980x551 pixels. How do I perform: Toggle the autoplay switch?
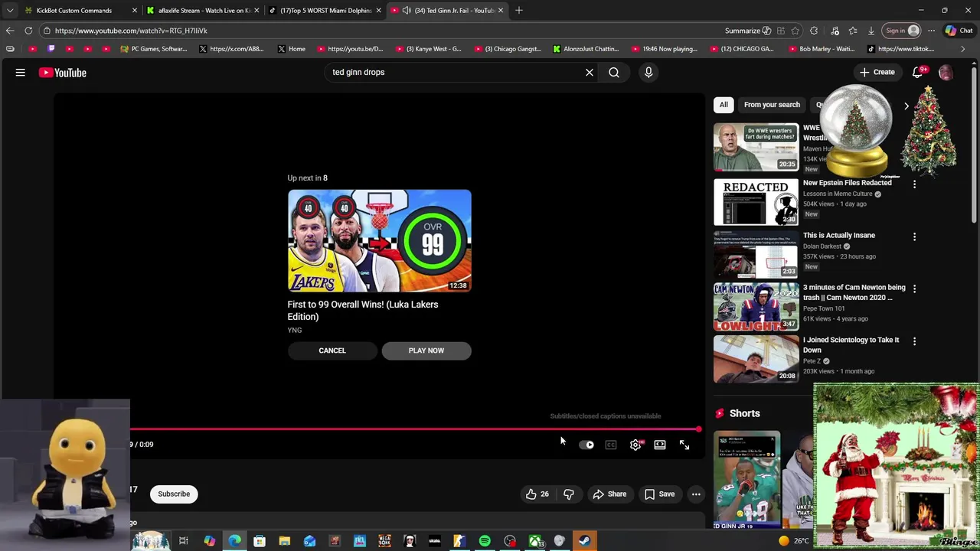[x=586, y=445]
